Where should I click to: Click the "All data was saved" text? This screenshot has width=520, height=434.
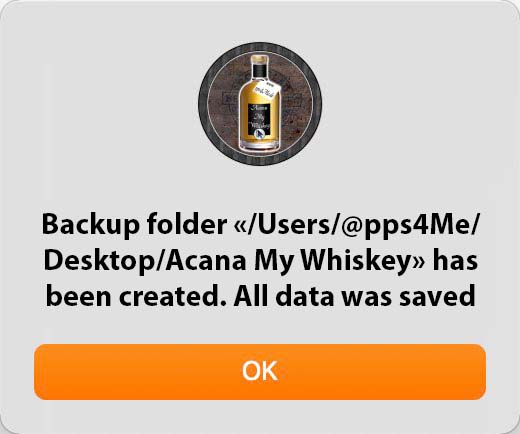point(354,296)
